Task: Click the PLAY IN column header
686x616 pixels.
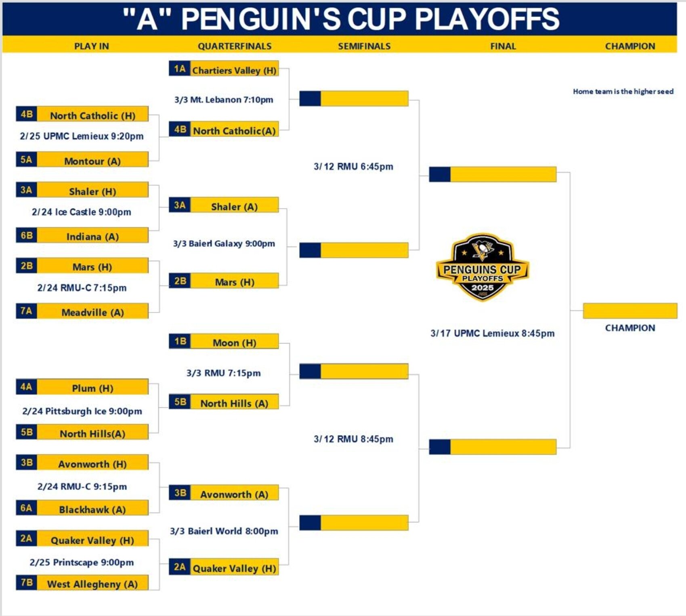Action: point(92,46)
